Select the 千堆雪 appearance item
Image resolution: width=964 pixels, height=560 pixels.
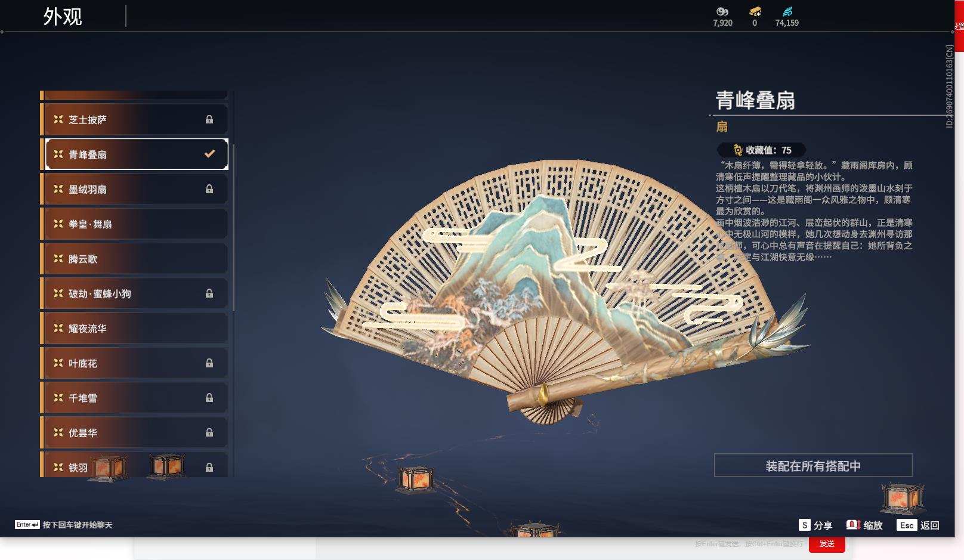pyautogui.click(x=134, y=398)
